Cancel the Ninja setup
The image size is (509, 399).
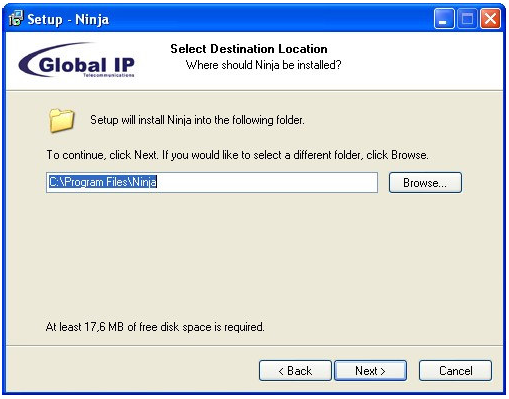coord(455,370)
